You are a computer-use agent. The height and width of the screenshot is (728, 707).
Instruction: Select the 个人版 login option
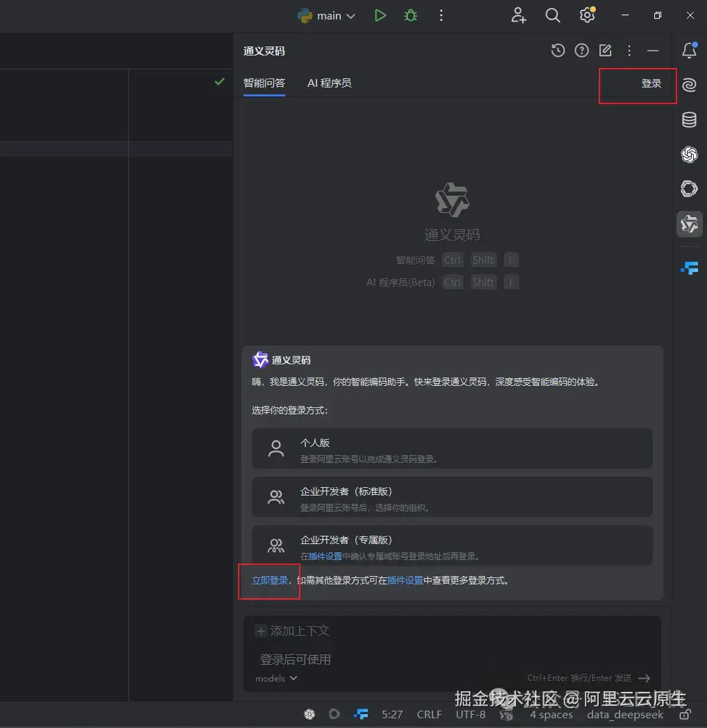(452, 448)
